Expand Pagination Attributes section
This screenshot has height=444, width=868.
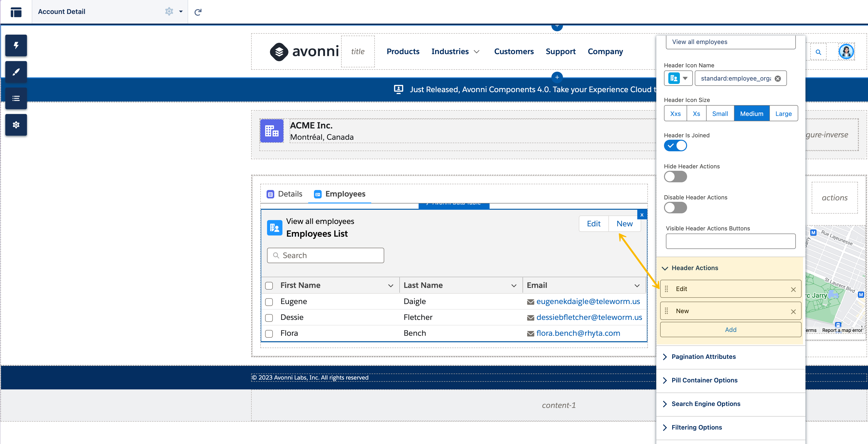[703, 357]
